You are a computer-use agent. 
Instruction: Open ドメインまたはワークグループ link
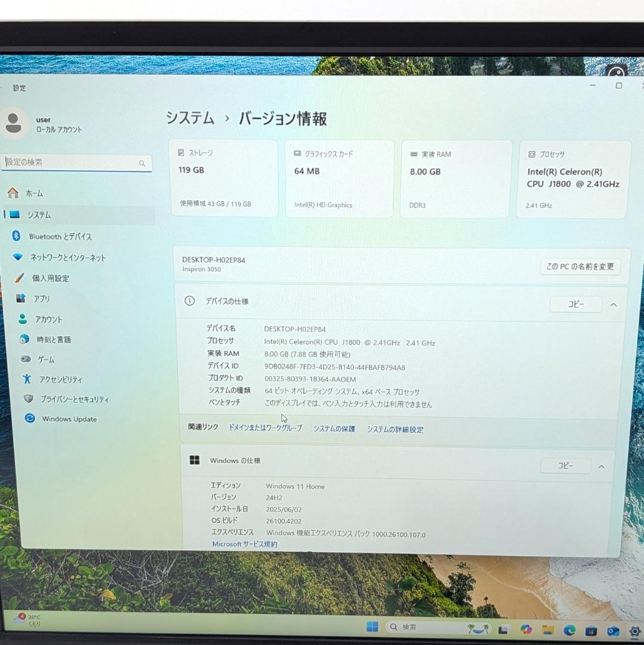[266, 428]
